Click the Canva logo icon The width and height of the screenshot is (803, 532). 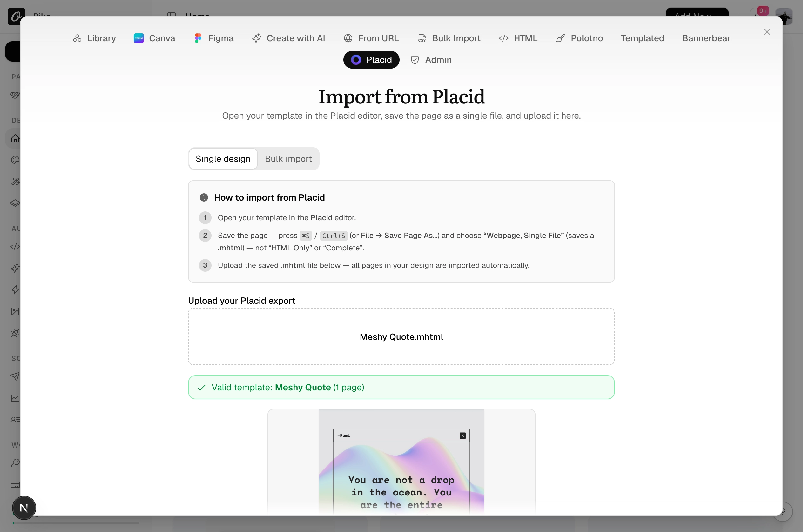click(139, 38)
